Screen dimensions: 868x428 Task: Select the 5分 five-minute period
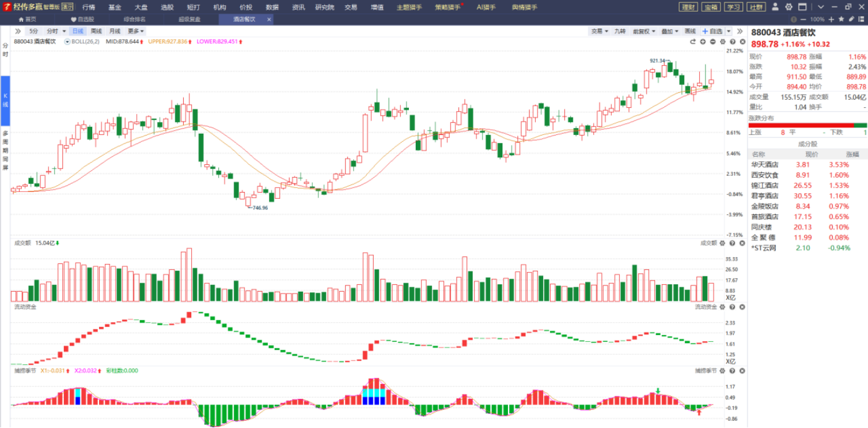33,31
